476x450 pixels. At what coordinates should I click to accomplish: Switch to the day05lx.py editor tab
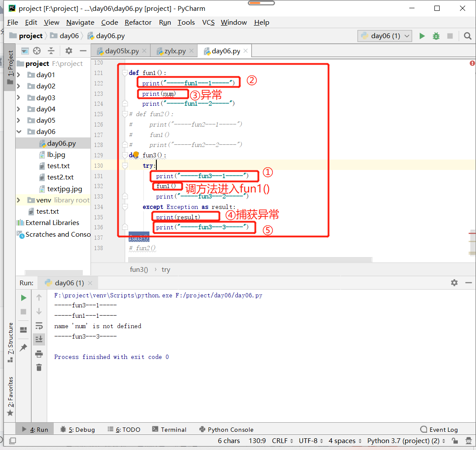122,51
